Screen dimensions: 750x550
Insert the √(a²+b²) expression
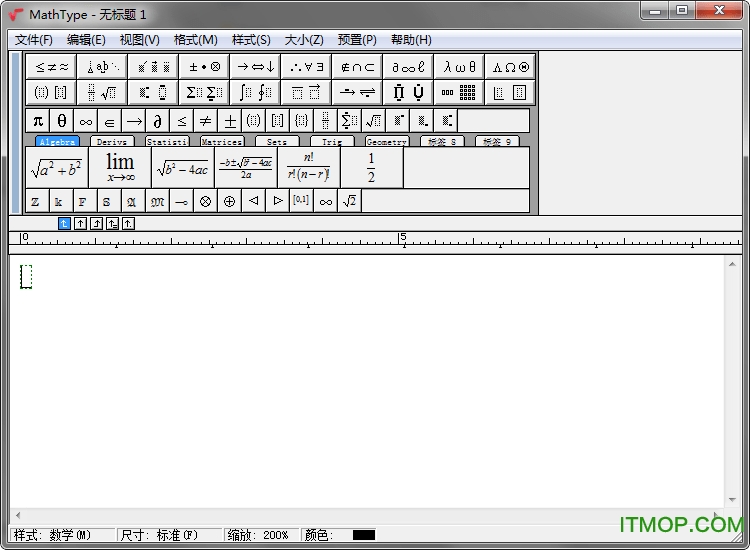(57, 168)
